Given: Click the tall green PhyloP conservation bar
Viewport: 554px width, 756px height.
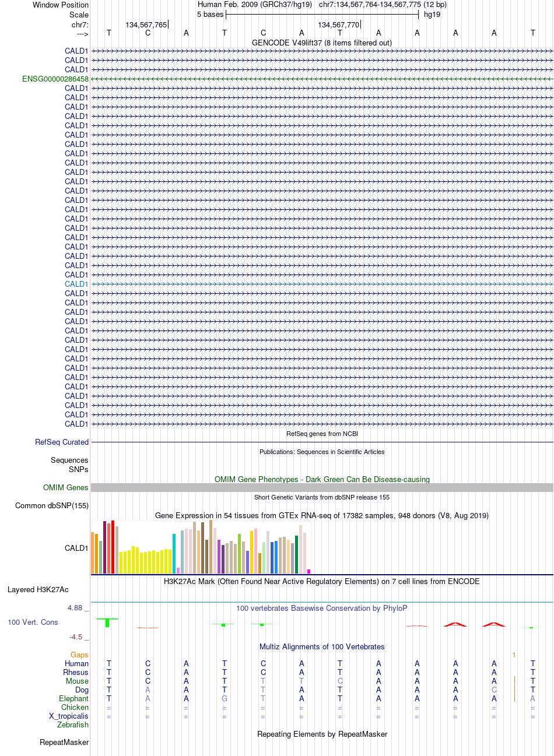Looking at the screenshot, I should 108,623.
